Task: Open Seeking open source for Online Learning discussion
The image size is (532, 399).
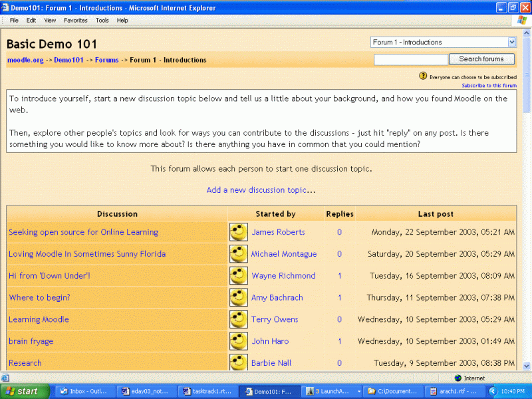Action: (x=83, y=232)
